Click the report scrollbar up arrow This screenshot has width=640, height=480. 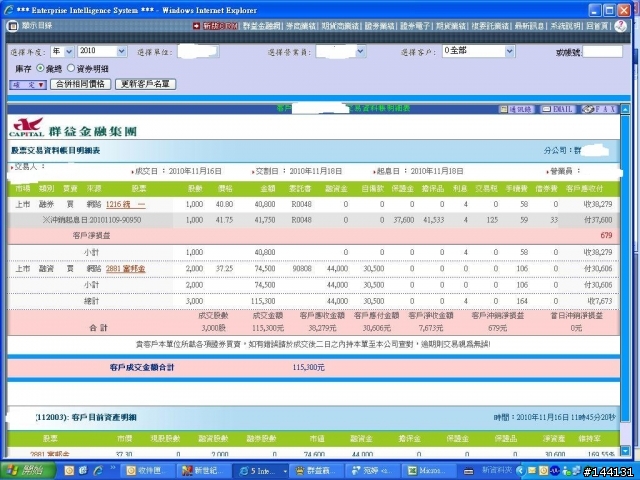(x=625, y=109)
